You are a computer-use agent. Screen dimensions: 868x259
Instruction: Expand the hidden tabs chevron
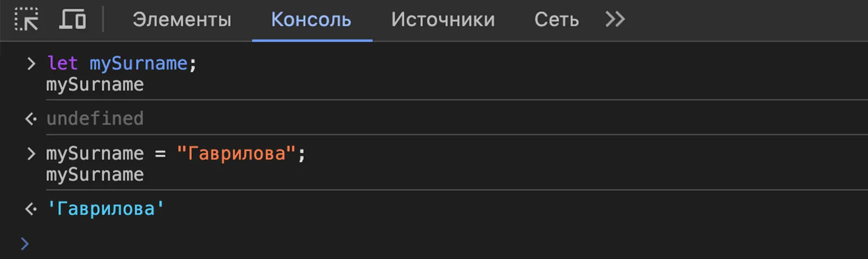coord(615,20)
